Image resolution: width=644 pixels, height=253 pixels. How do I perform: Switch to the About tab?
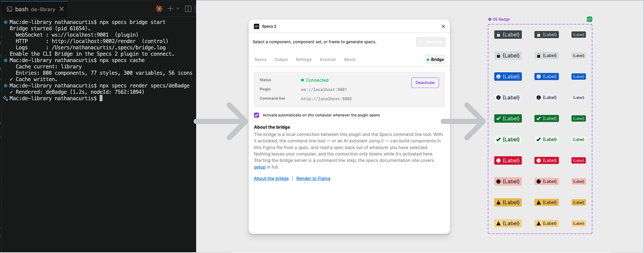tap(349, 60)
